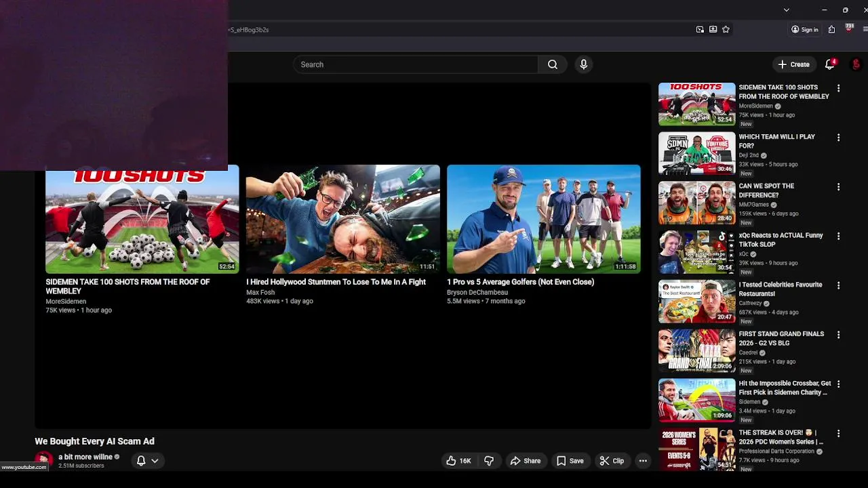Screen dimensions: 868x488
Task: Click MM7Games channel name in sidebar
Action: click(x=754, y=205)
